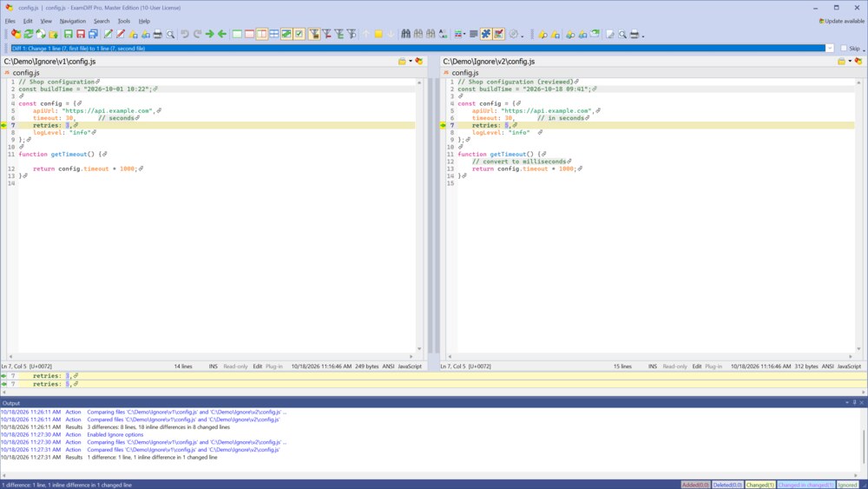Viewport: 868px width, 489px height.
Task: Open the Help menu
Action: click(x=144, y=21)
